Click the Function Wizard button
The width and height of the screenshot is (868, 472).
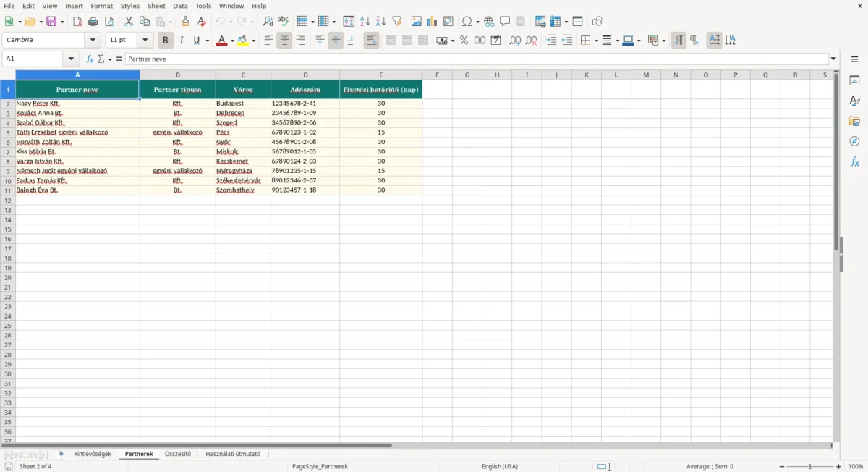click(90, 59)
